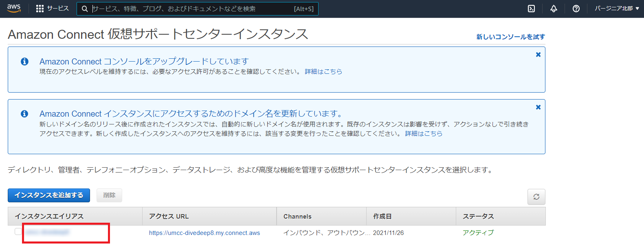Expand the バージニア北部 region dropdown

pyautogui.click(x=617, y=9)
